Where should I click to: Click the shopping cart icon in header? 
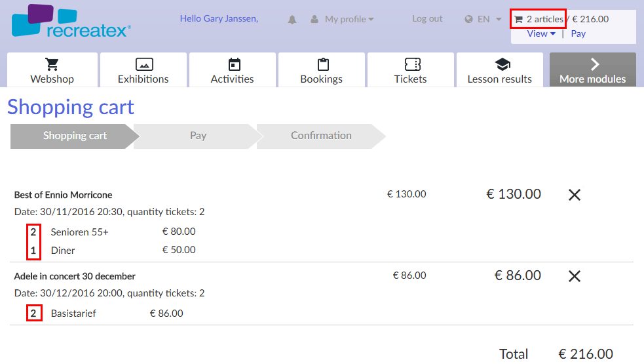(x=519, y=20)
